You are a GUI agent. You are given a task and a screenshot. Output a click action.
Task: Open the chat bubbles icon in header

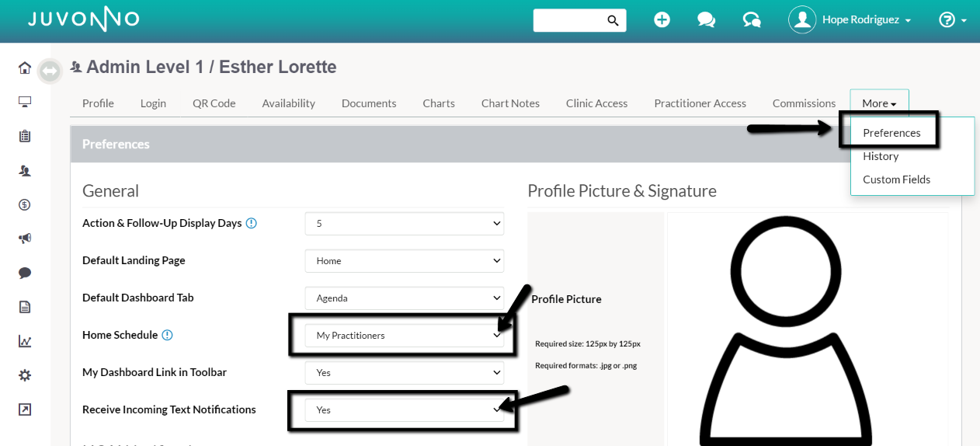(706, 20)
